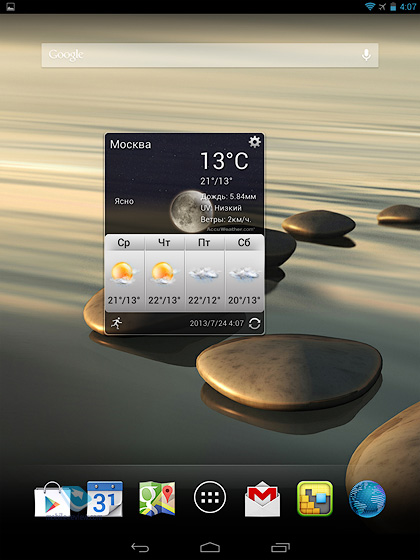This screenshot has width=420, height=560.
Task: Refresh the weather widget data
Action: pos(254,324)
